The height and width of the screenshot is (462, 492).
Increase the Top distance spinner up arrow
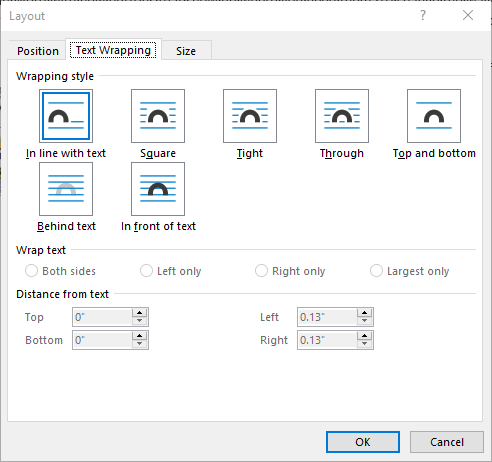[x=140, y=313]
